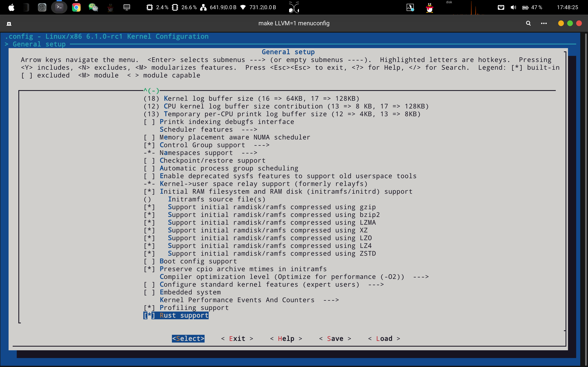Open the volume speaker icon
The height and width of the screenshot is (367, 588).
(513, 8)
